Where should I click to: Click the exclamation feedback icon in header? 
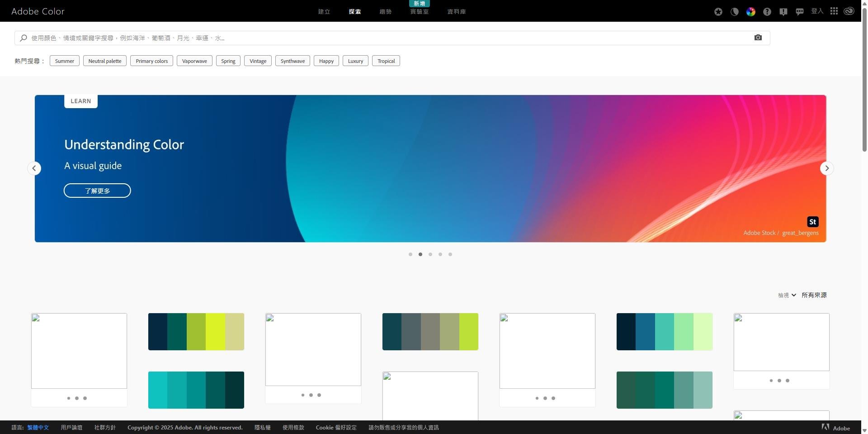[x=783, y=12]
